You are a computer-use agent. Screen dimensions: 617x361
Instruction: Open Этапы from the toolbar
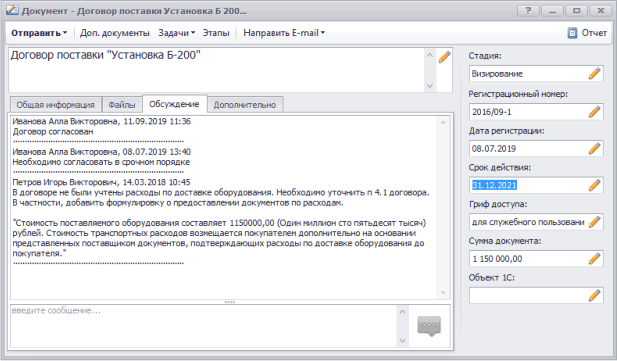coord(216,33)
